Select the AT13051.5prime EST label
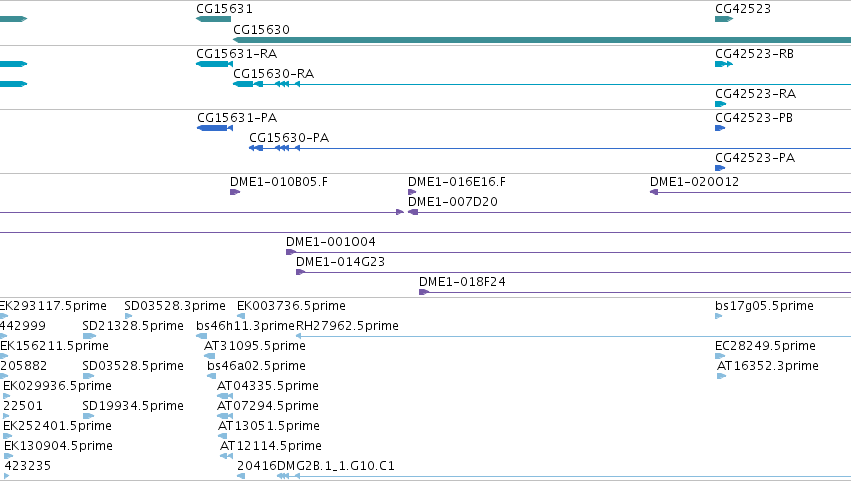 pos(269,427)
